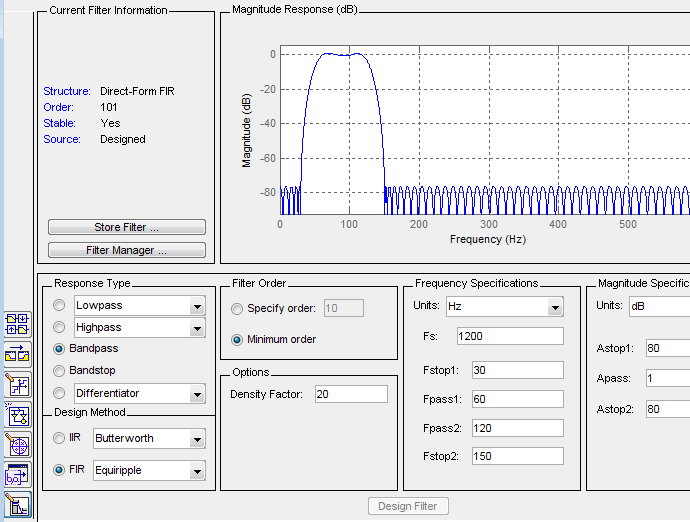The image size is (690, 522).
Task: Open Set Quantization Parameters sidebar icon
Action: click(x=18, y=385)
